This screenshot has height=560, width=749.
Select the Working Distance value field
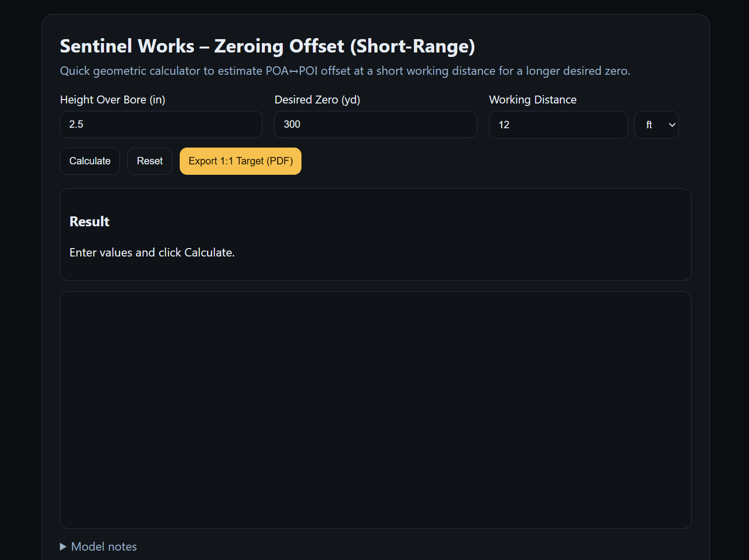click(558, 125)
